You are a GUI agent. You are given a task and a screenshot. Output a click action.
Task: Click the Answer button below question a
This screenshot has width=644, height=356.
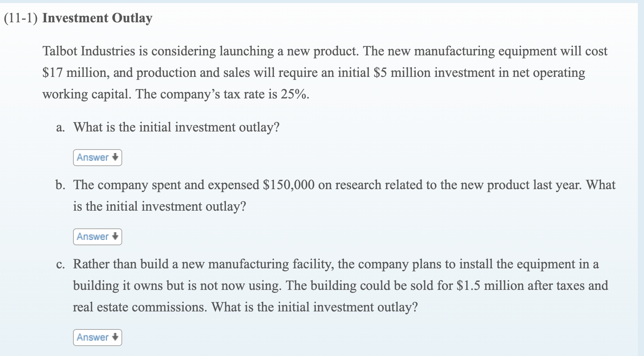point(97,158)
